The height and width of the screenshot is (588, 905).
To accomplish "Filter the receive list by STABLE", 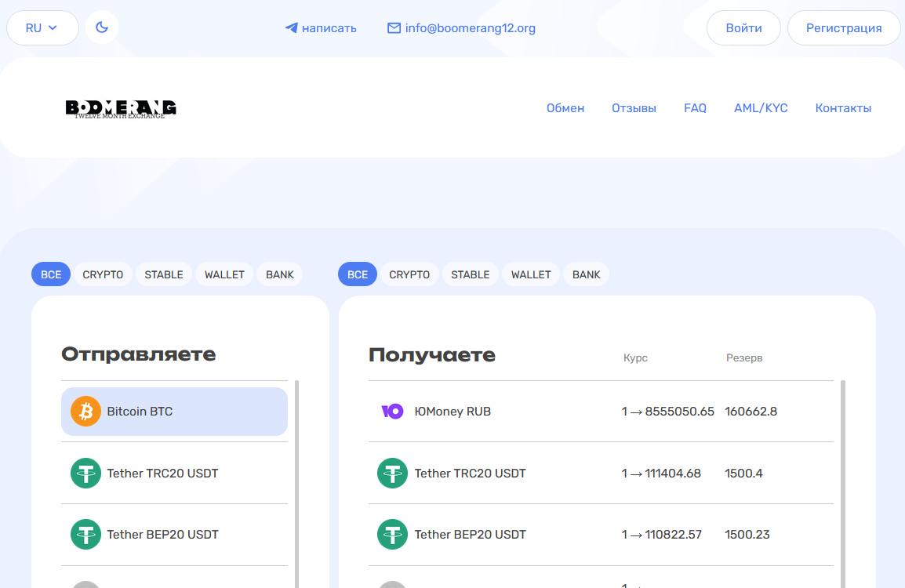I will click(x=471, y=274).
